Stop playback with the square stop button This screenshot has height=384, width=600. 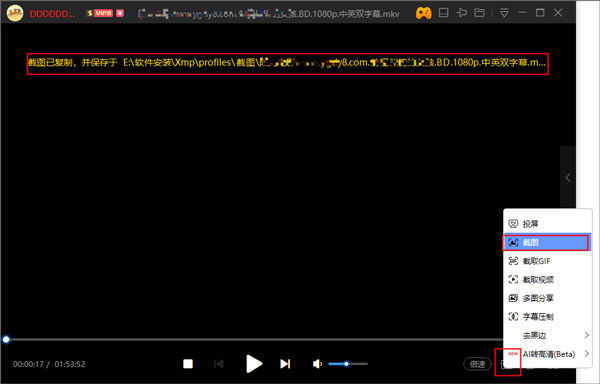[188, 364]
